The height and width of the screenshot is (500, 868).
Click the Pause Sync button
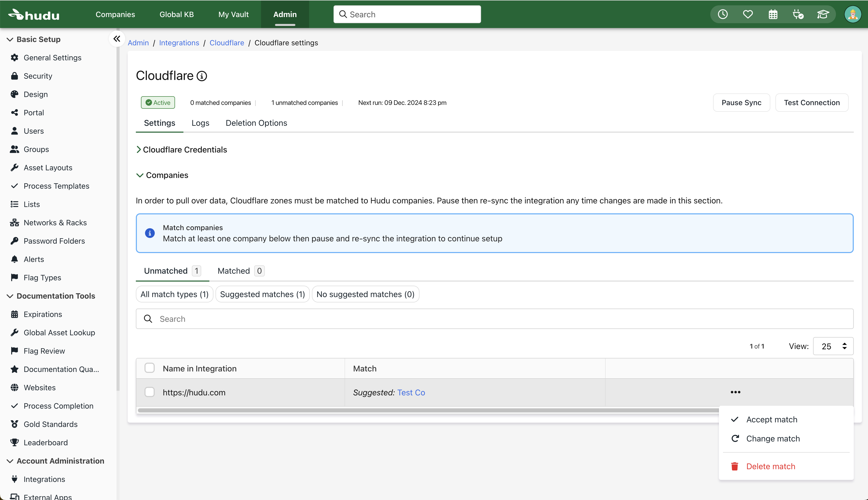pos(741,103)
